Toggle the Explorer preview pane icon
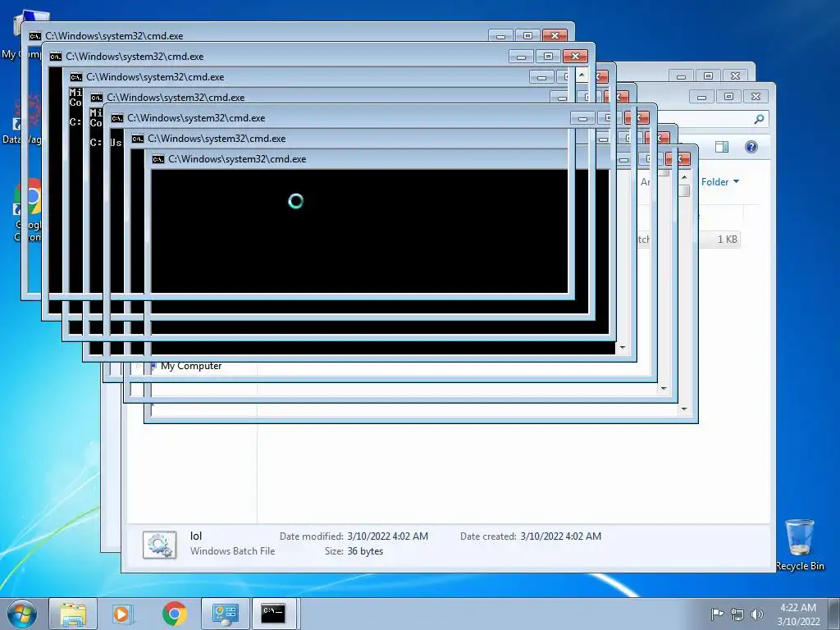The height and width of the screenshot is (630, 840). click(722, 147)
